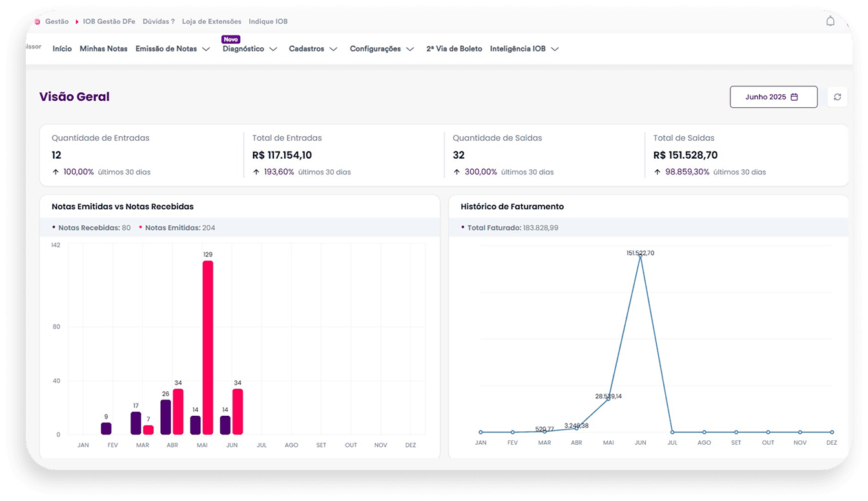This screenshot has width=868, height=501.
Task: Open Loja de Extensões
Action: 212,21
